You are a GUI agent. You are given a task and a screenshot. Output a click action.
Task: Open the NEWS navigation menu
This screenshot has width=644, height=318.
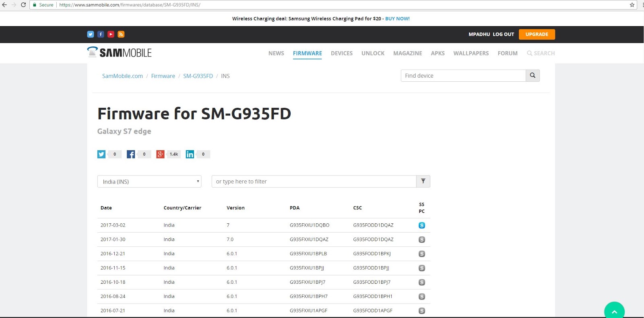[276, 53]
